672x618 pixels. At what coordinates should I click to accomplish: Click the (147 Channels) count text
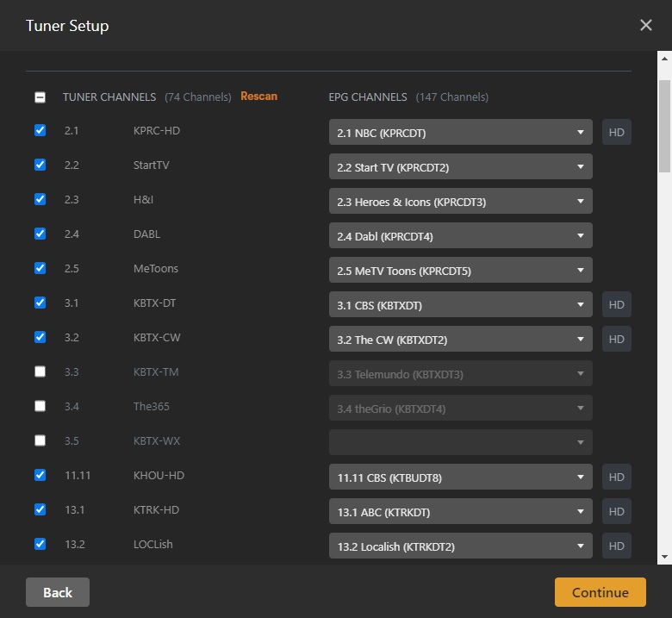(x=451, y=97)
